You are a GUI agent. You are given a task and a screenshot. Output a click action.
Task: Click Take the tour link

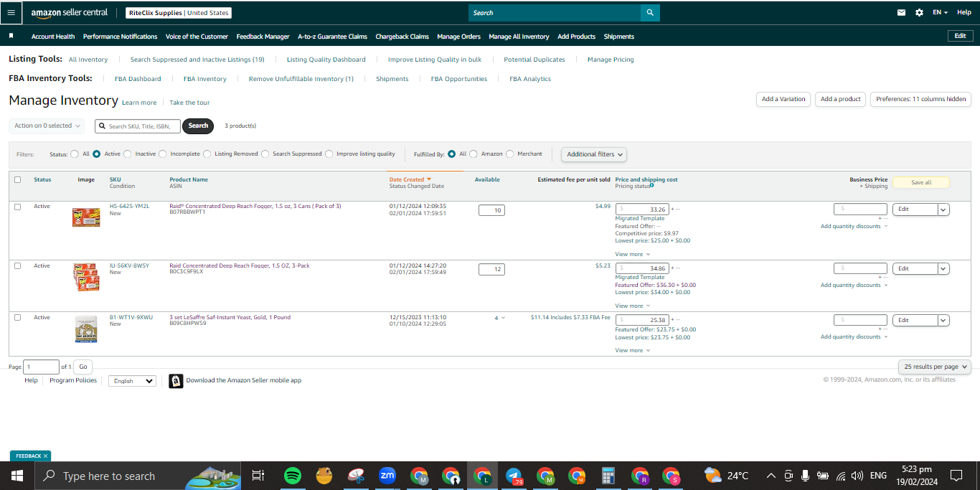pyautogui.click(x=189, y=103)
